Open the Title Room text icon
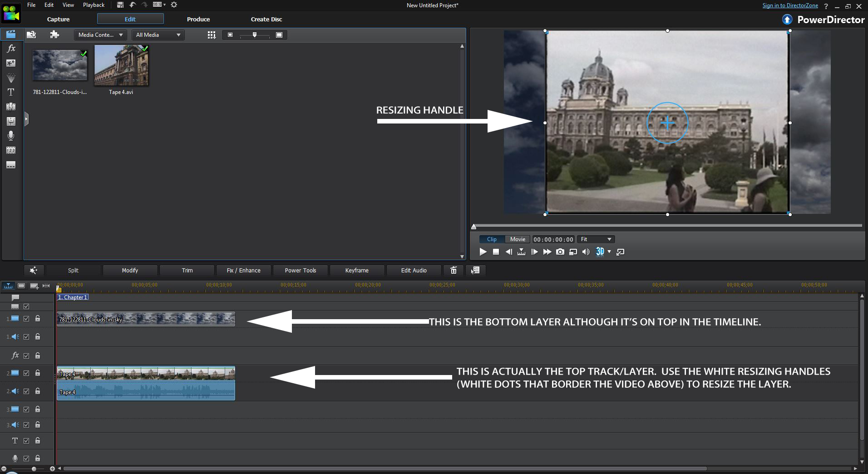The height and width of the screenshot is (474, 868). [11, 92]
